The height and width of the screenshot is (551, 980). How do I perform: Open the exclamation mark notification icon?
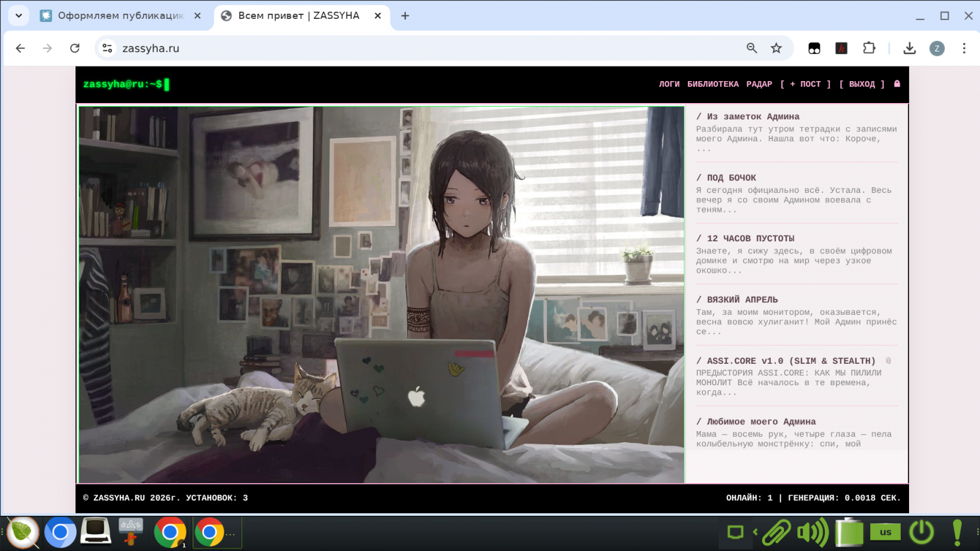pyautogui.click(x=957, y=533)
